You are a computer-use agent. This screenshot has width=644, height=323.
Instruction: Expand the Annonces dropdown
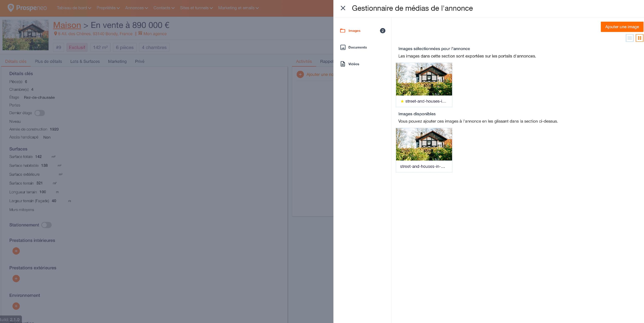[x=137, y=8]
